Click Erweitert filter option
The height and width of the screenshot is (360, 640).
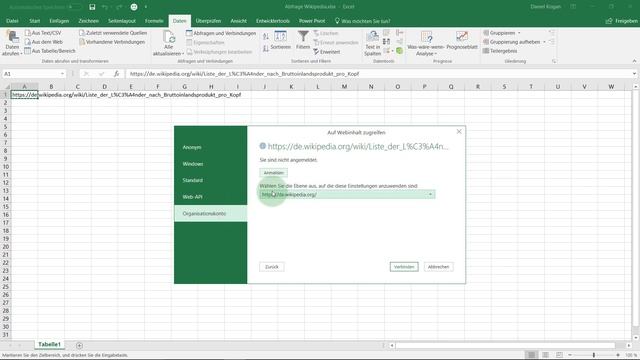[x=327, y=52]
